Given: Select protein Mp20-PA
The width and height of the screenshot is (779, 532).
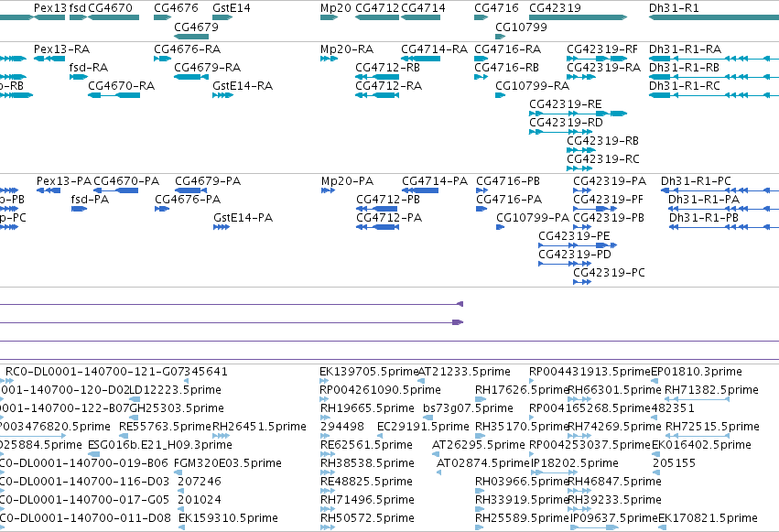Looking at the screenshot, I should point(347,181).
